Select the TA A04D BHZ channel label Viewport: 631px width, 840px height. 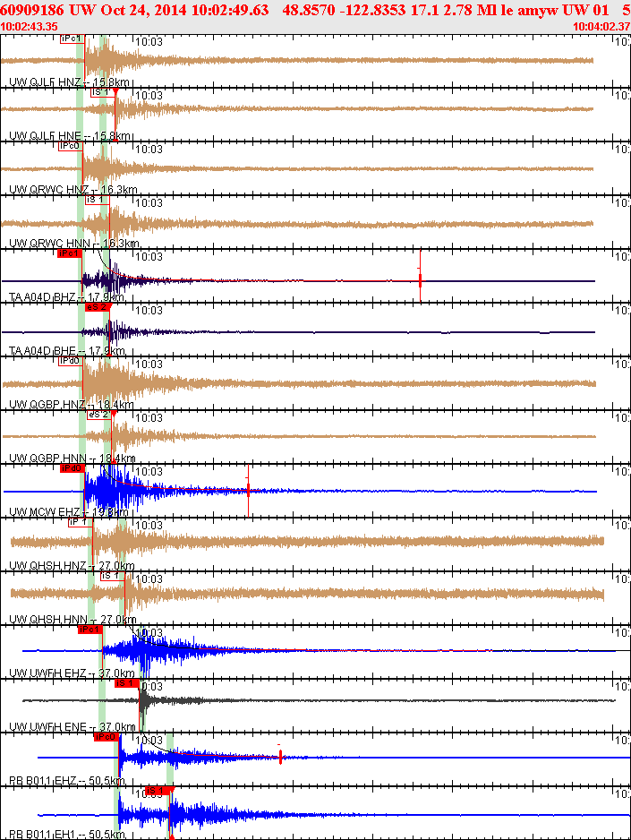point(67,296)
